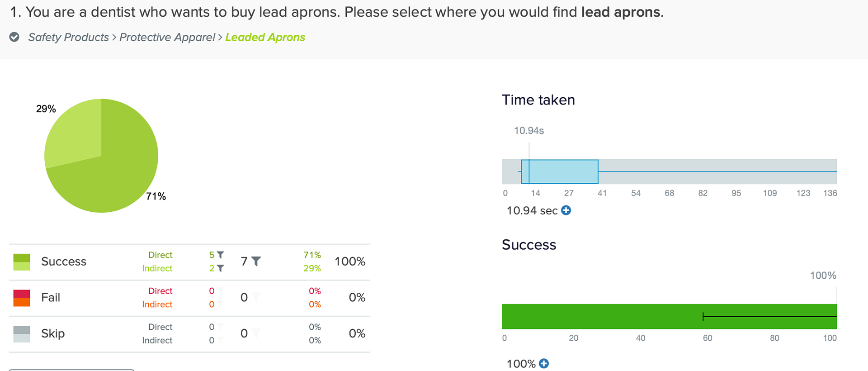Viewport: 868px width, 371px height.
Task: Click the green Success bar chart
Action: point(670,317)
